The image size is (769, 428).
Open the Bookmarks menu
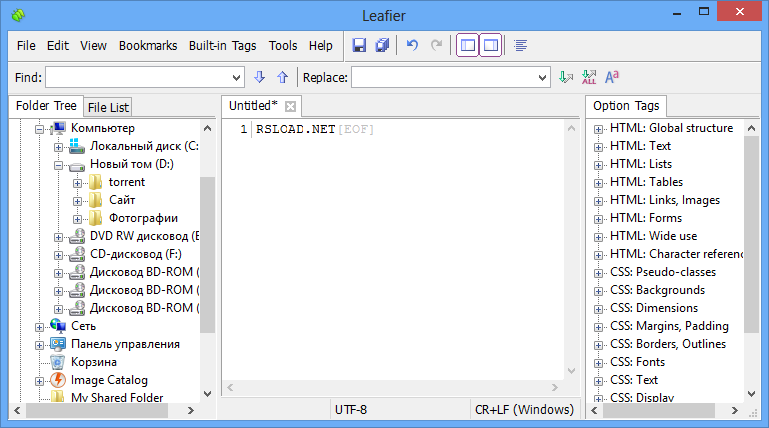148,46
